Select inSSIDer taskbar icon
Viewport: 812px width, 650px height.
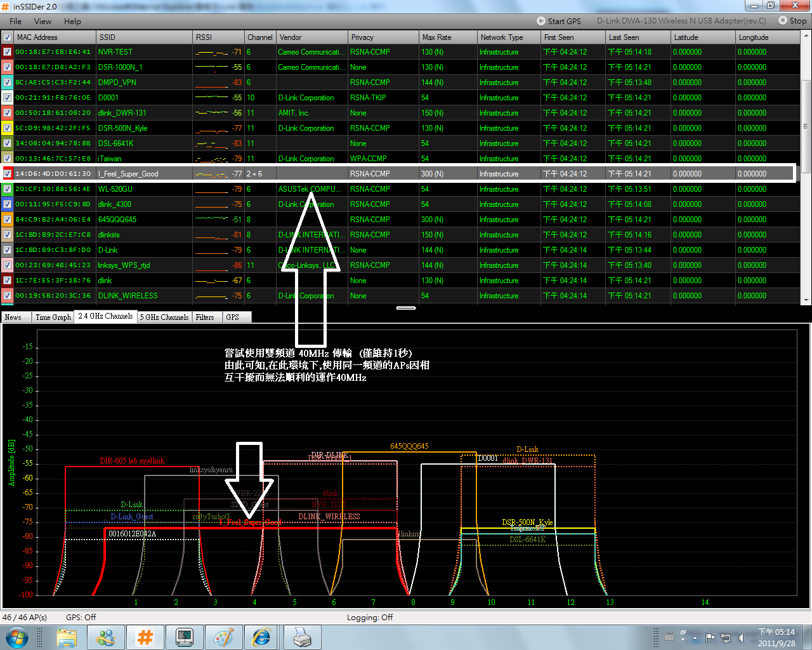tap(145, 637)
